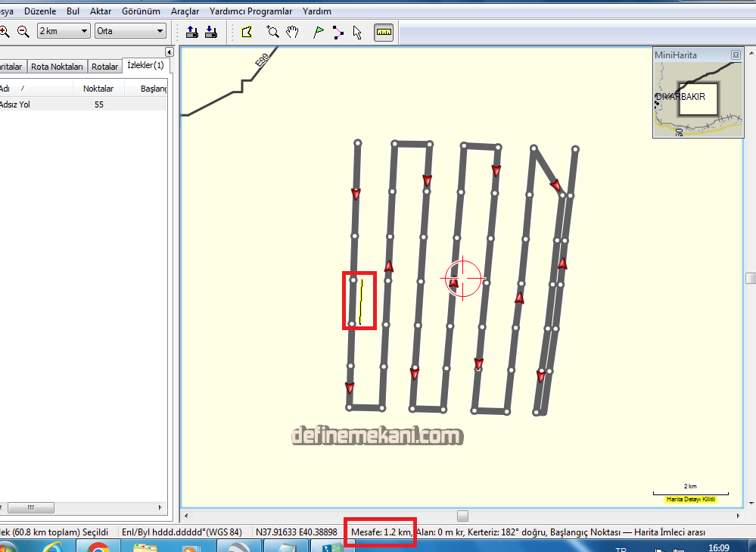
Task: Select the Route tool icon
Action: click(x=338, y=31)
